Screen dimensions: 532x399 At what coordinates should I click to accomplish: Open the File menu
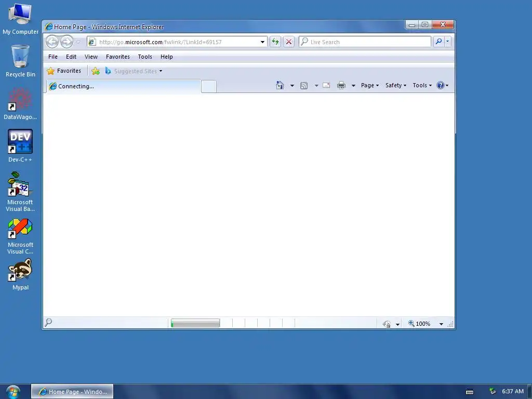tap(53, 57)
